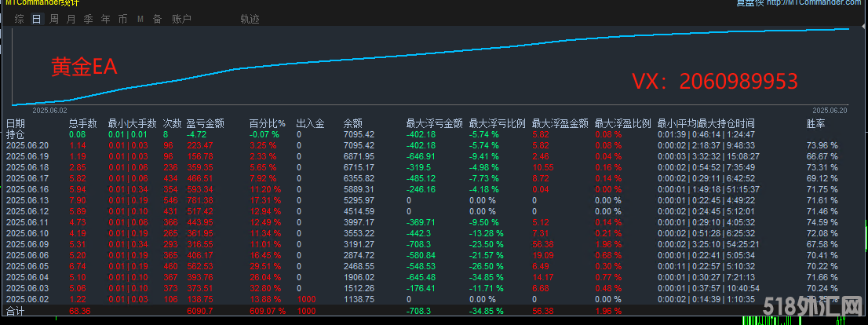Switch to the M tab
The image size is (868, 325).
140,20
